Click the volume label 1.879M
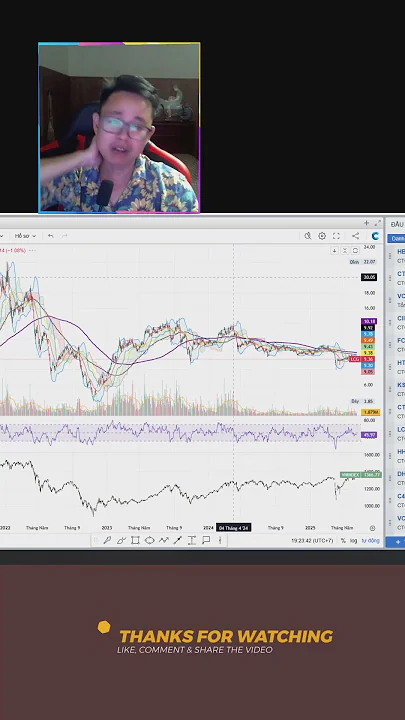Viewport: 405px width, 720px height. 371,412
